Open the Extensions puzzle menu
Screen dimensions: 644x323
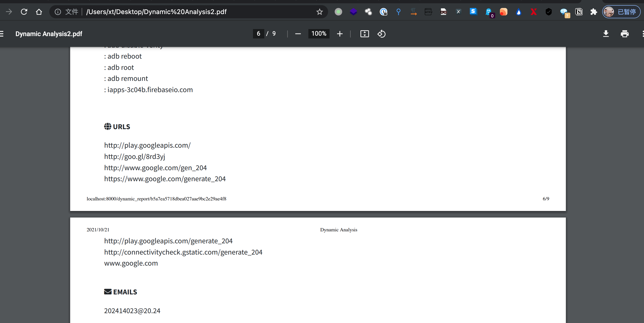(594, 12)
